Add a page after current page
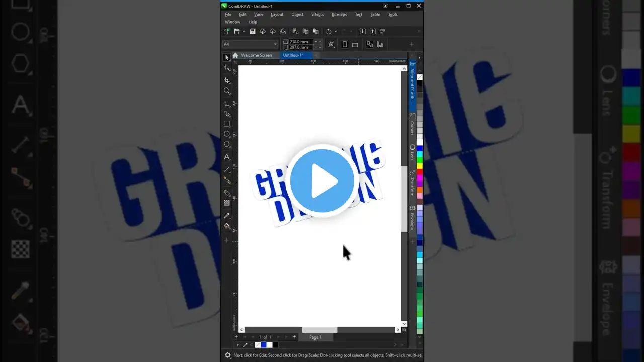 click(294, 337)
